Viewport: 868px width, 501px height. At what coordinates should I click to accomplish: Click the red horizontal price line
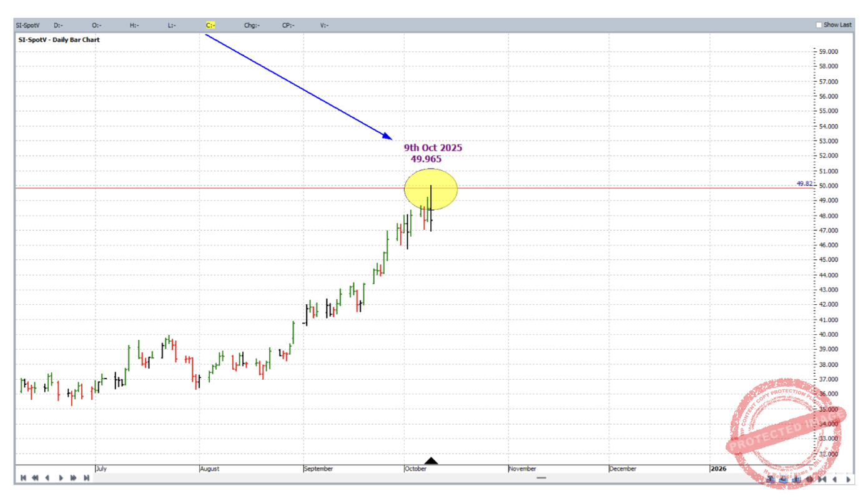coord(250,187)
